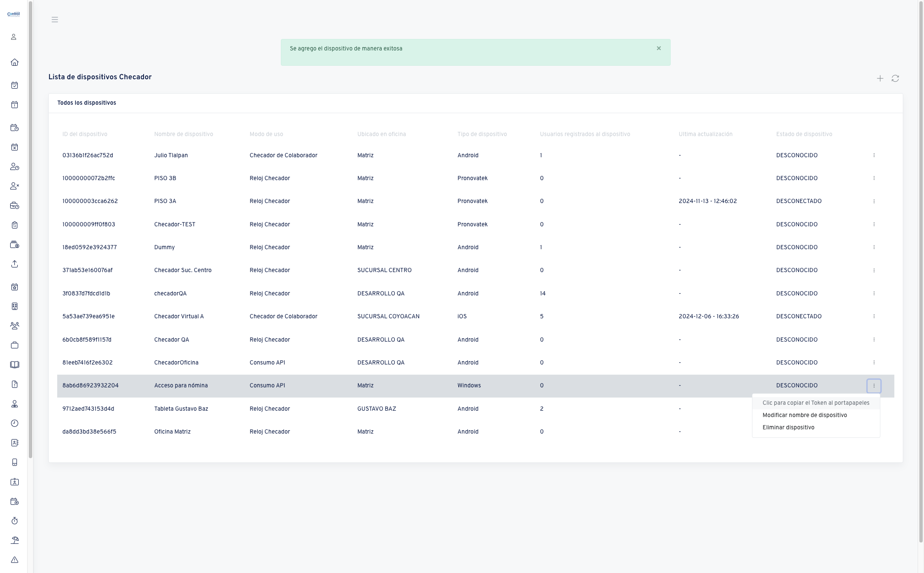Image resolution: width=924 pixels, height=573 pixels.
Task: Open options menu for Checador Virtual A row
Action: 874,316
